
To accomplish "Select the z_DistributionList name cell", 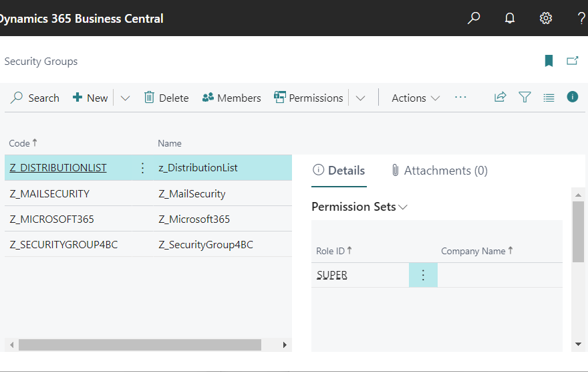I will click(198, 168).
